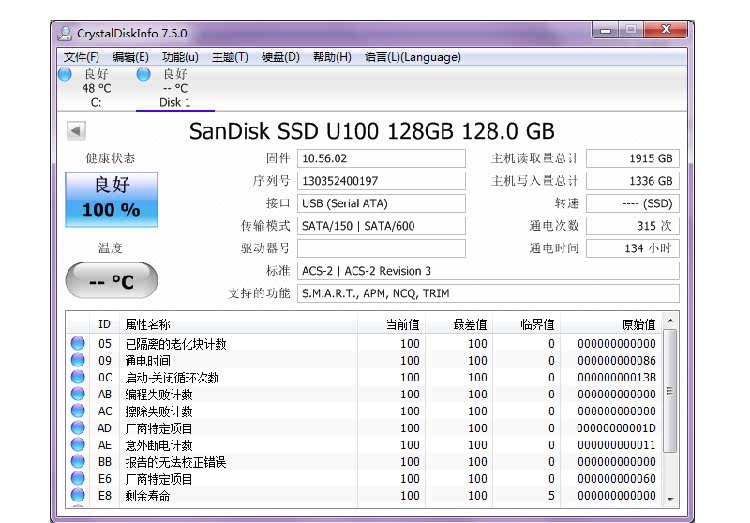Click the features field S.M.A.R.T., APM, NCQ, TRIM
This screenshot has height=523, width=750.
(488, 293)
